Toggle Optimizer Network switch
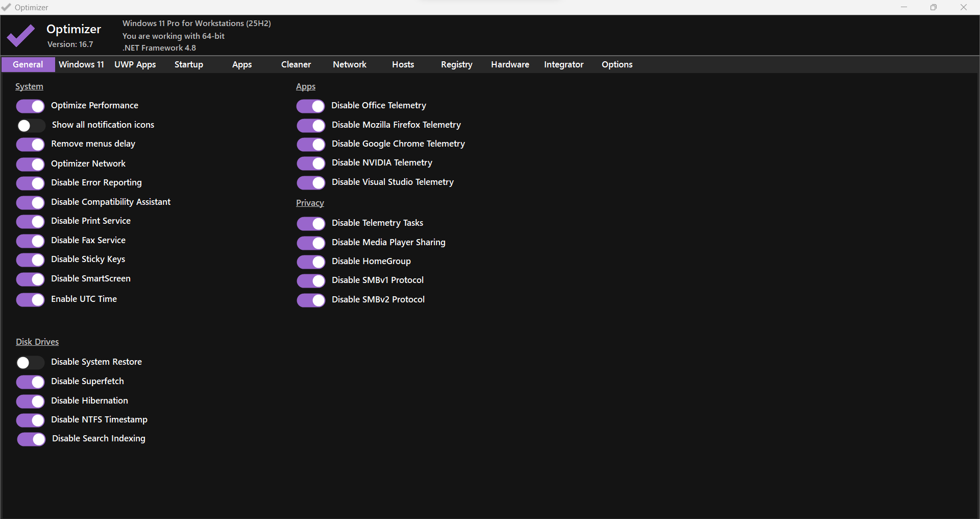The image size is (980, 519). tap(31, 164)
